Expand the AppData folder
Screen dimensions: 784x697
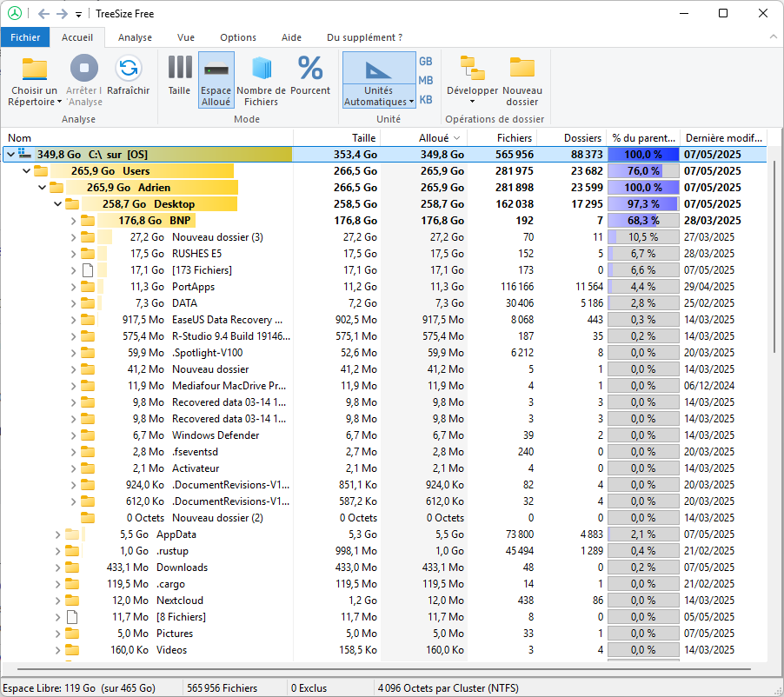click(57, 534)
